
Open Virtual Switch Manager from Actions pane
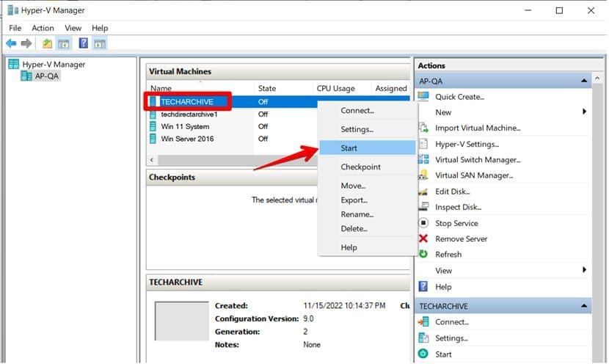477,160
